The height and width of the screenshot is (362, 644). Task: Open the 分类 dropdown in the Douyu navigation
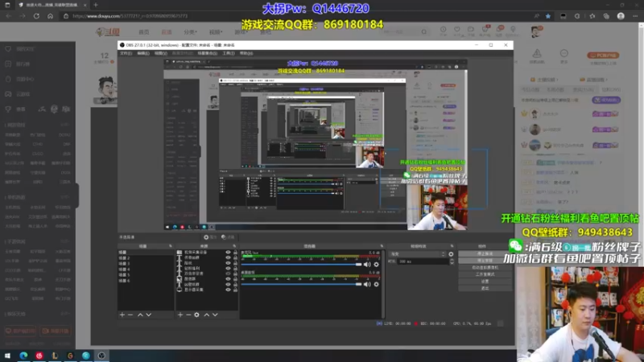point(190,32)
